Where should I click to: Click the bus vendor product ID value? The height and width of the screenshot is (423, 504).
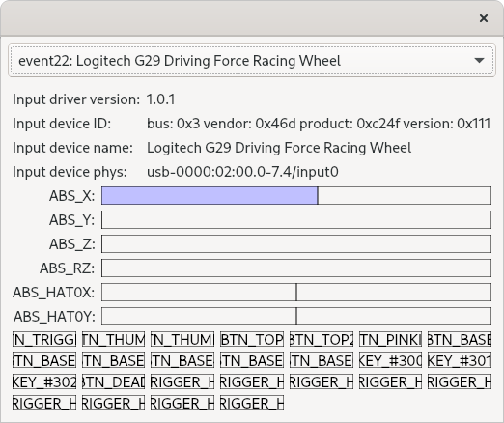pyautogui.click(x=319, y=124)
